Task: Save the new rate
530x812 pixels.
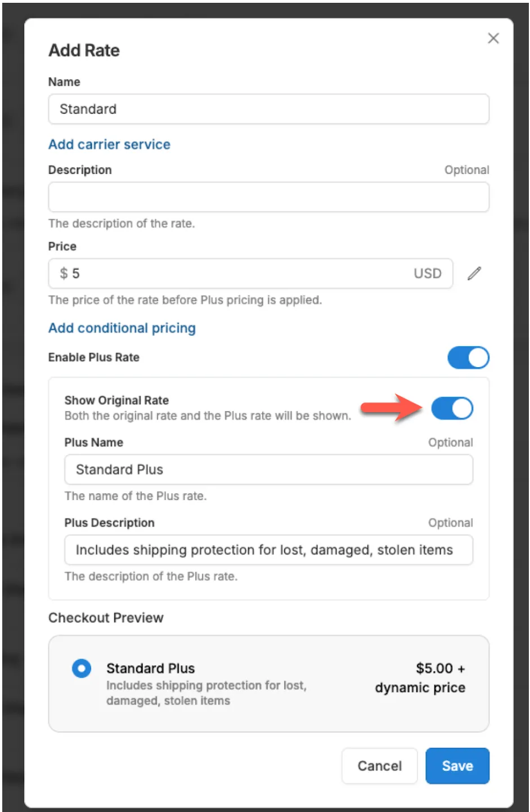Action: 457,766
